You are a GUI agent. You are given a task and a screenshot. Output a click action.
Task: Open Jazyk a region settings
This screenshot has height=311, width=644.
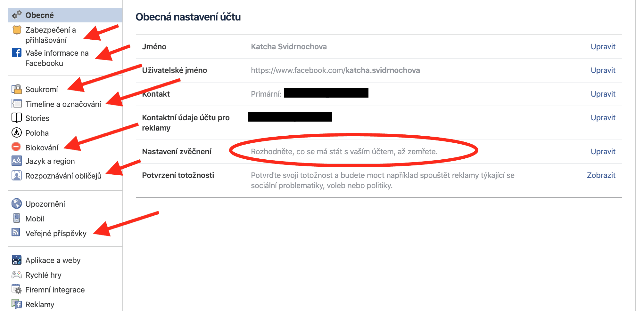coord(50,161)
